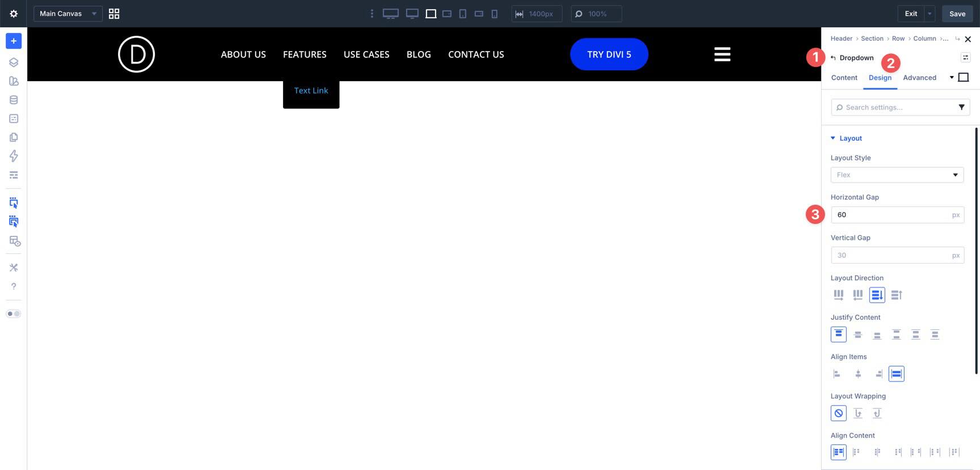Switch to the Advanced tab
This screenshot has height=470, width=980.
pyautogui.click(x=919, y=78)
